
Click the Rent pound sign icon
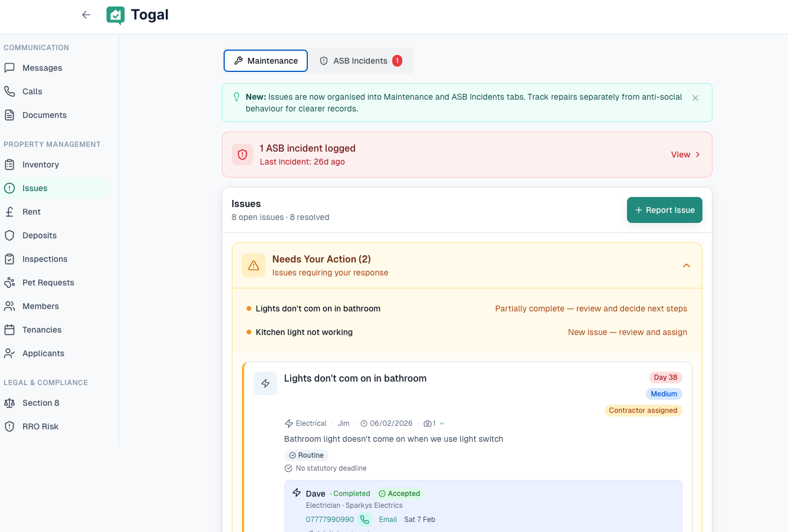point(9,212)
